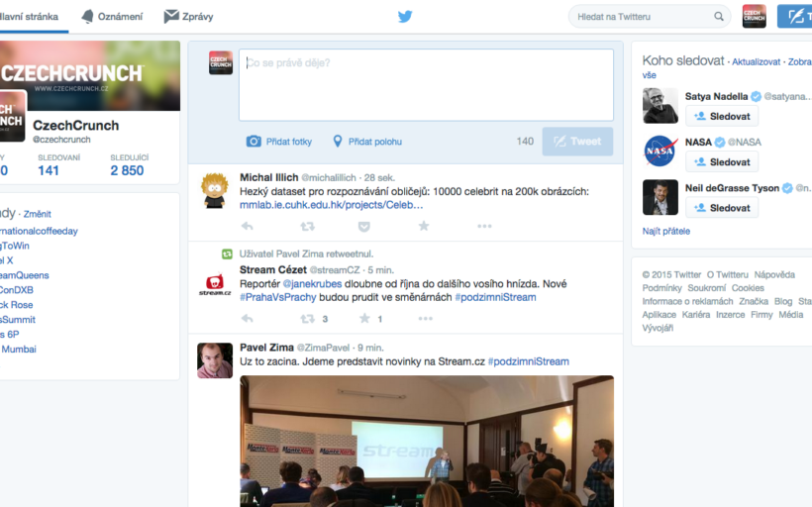Open Blog footer link
The height and width of the screenshot is (507, 812).
(783, 301)
